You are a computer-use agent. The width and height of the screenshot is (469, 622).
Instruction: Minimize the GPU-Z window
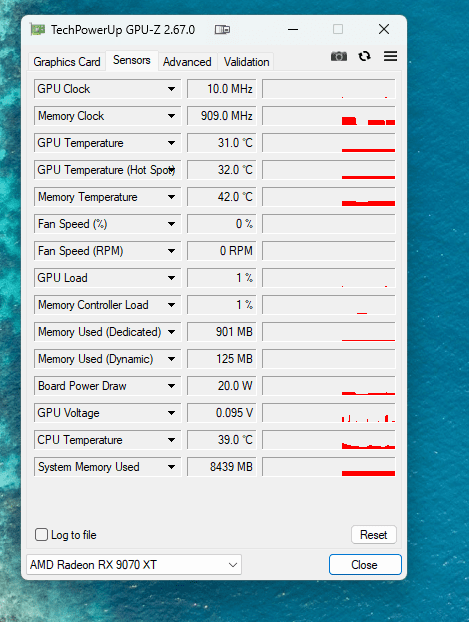tap(293, 29)
